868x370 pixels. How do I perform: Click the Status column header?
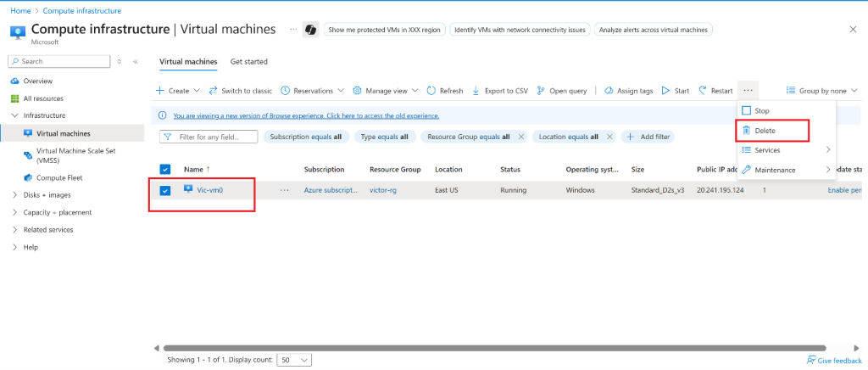(x=510, y=170)
